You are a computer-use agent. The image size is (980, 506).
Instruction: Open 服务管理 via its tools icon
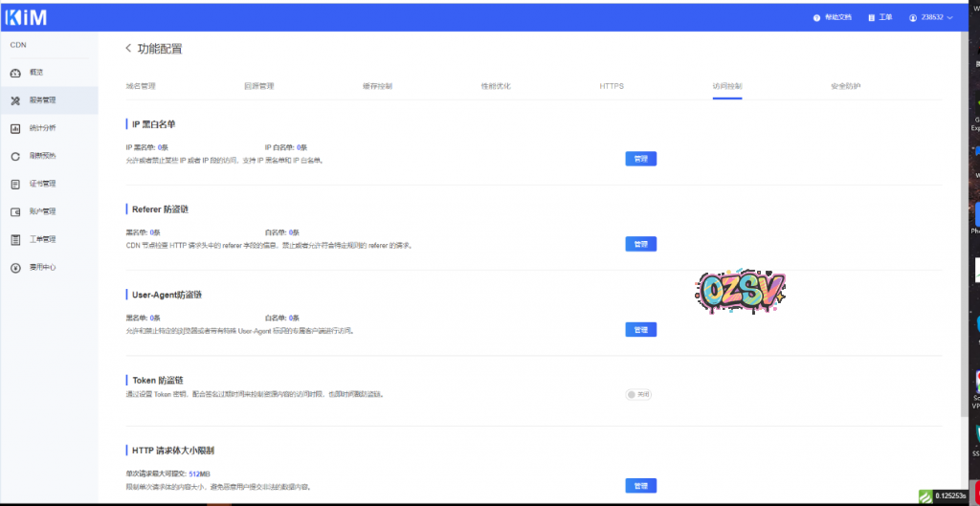point(15,100)
